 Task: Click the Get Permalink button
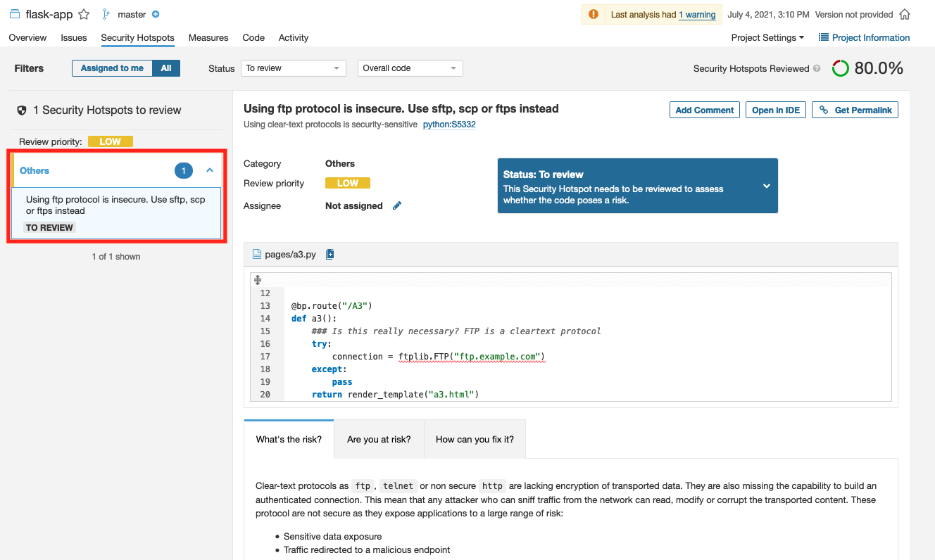point(855,110)
